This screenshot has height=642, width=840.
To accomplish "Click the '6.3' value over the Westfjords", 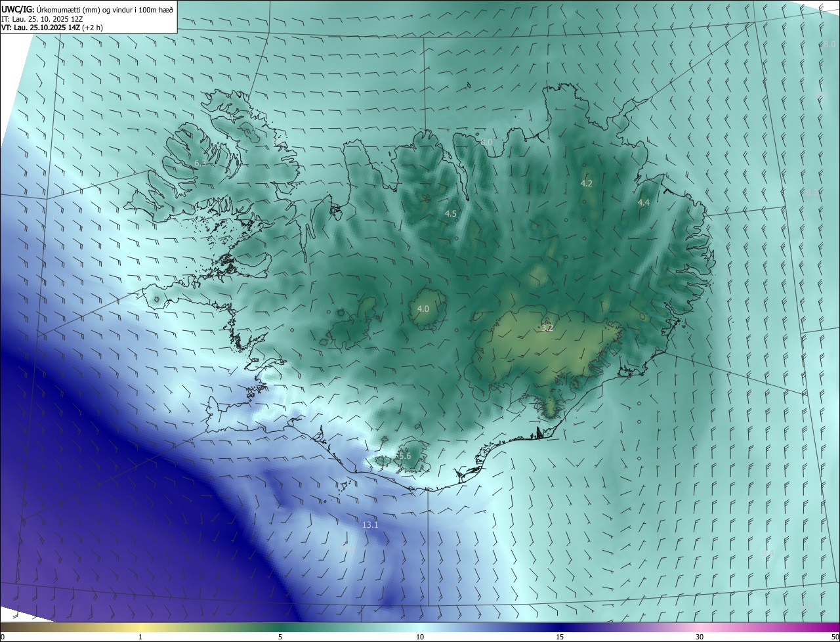I will (x=200, y=163).
